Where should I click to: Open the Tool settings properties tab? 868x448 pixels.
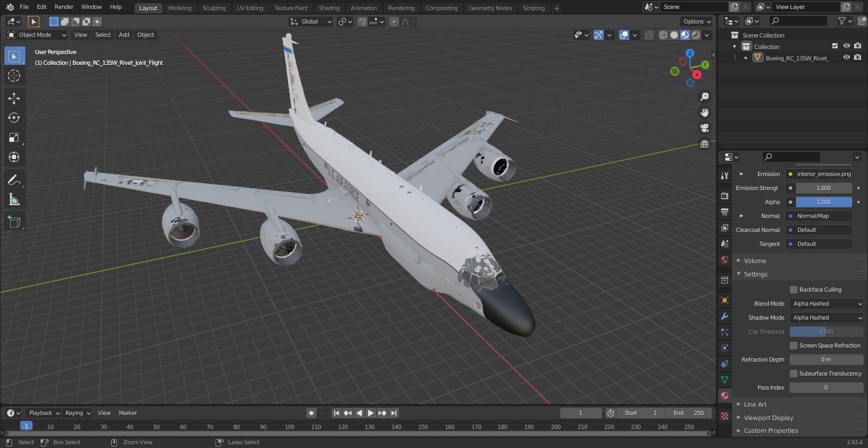[724, 175]
